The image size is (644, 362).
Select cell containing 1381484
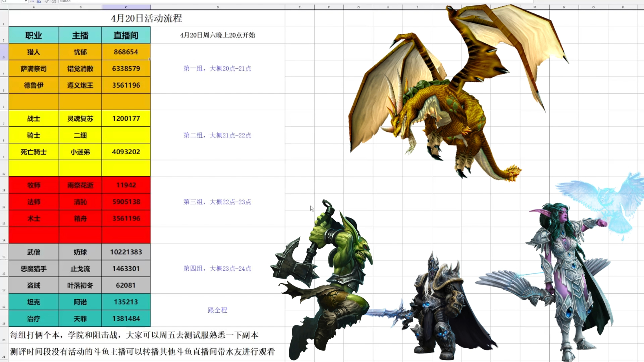[x=126, y=318]
